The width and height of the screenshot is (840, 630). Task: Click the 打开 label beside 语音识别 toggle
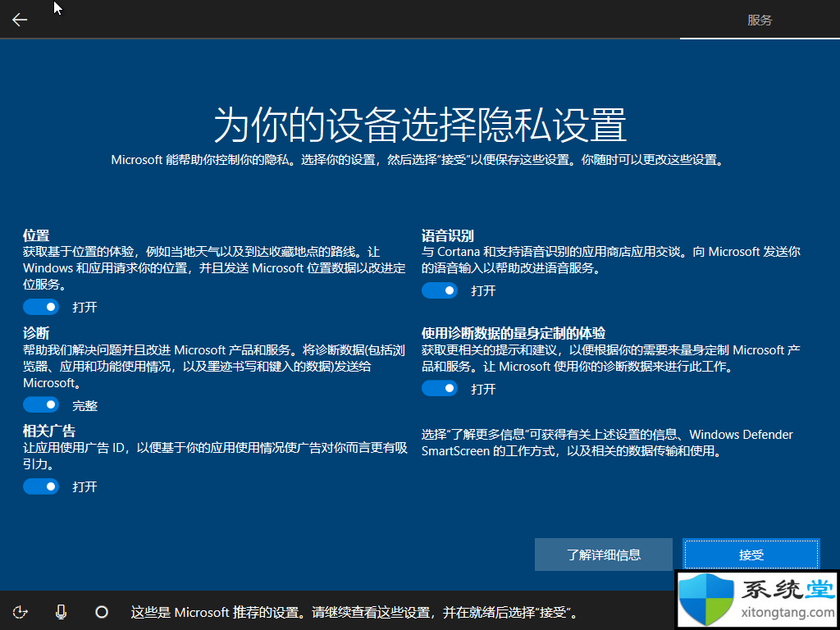(484, 291)
